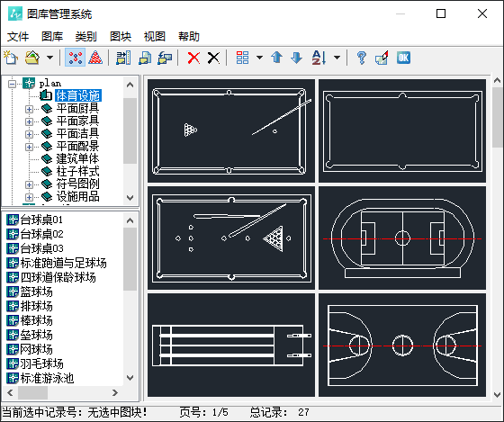Select 篮球场 in block list

(36, 292)
